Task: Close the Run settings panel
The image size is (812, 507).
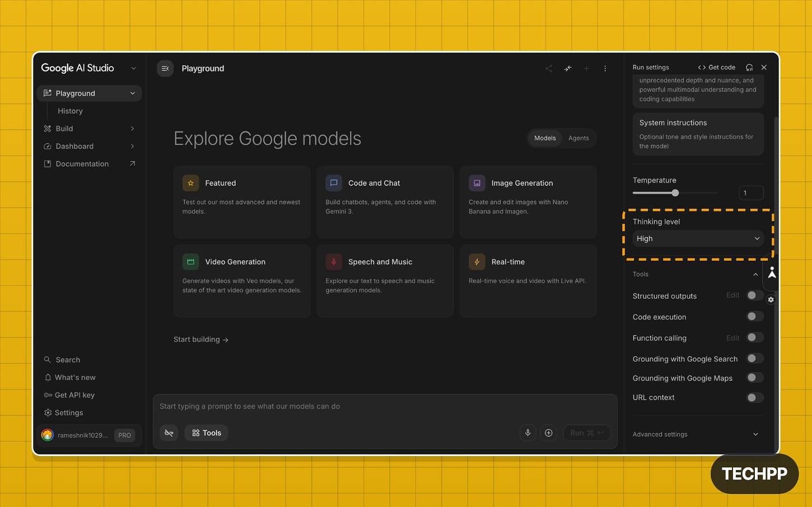Action: [x=764, y=67]
